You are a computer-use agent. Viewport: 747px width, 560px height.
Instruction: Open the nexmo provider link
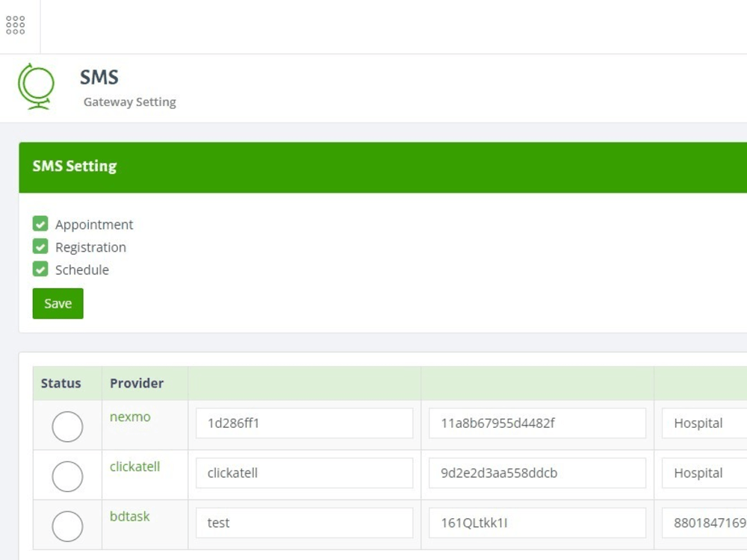click(x=130, y=417)
